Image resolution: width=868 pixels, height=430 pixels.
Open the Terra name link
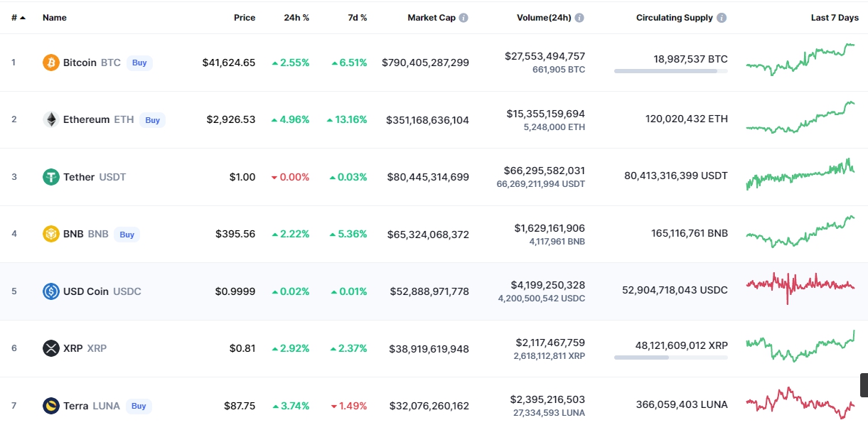pyautogui.click(x=76, y=406)
